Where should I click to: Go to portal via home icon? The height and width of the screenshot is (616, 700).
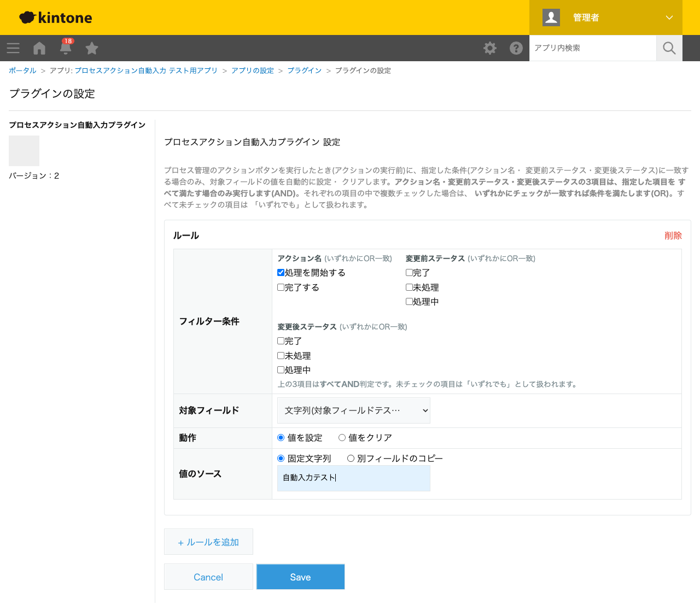[39, 48]
